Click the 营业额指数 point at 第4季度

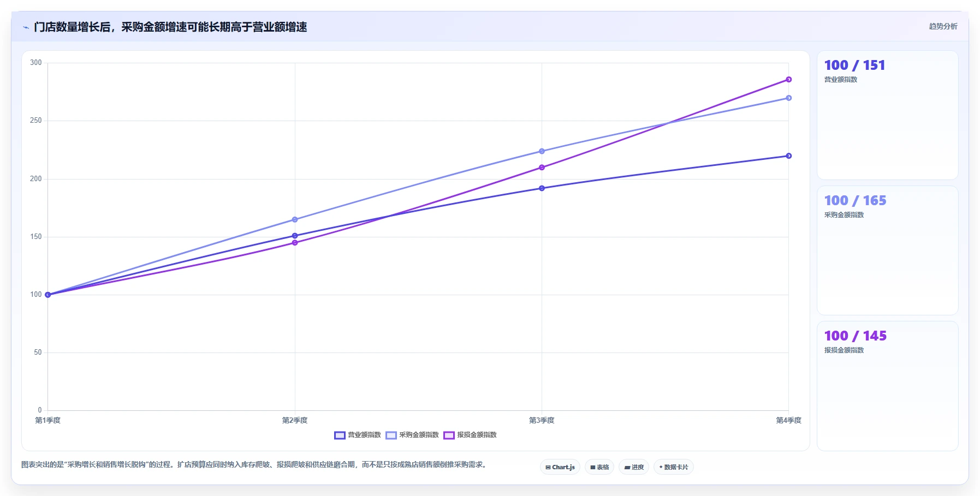click(788, 156)
